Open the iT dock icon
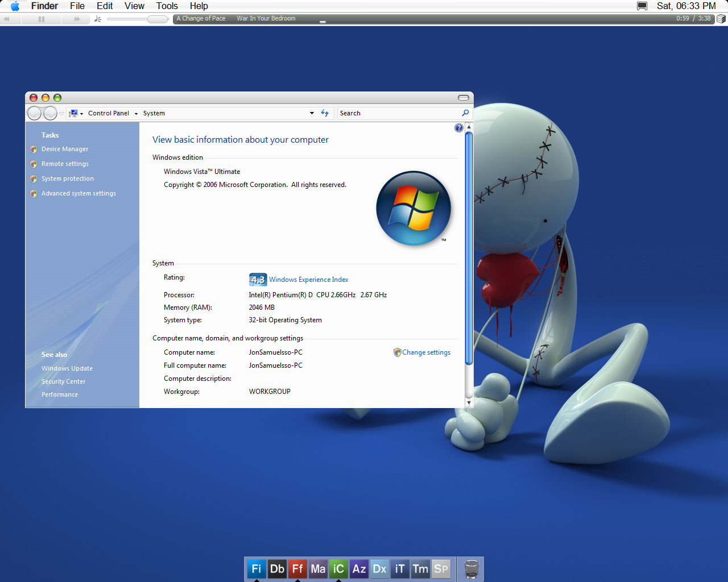 tap(400, 569)
